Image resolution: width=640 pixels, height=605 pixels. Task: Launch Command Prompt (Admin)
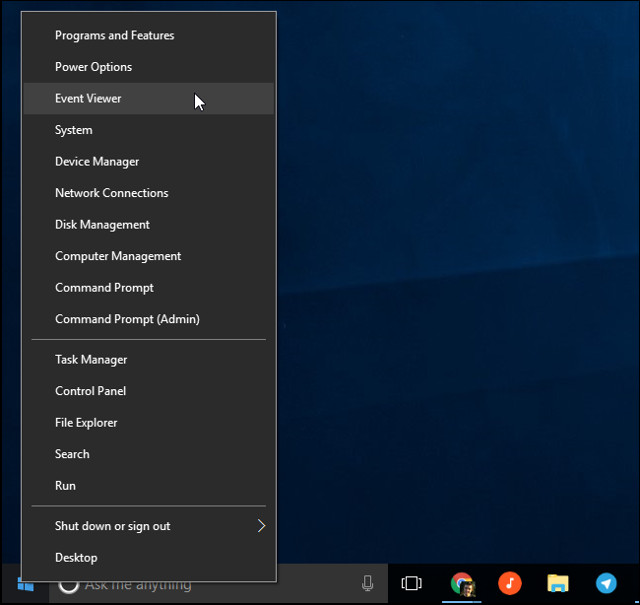[127, 319]
